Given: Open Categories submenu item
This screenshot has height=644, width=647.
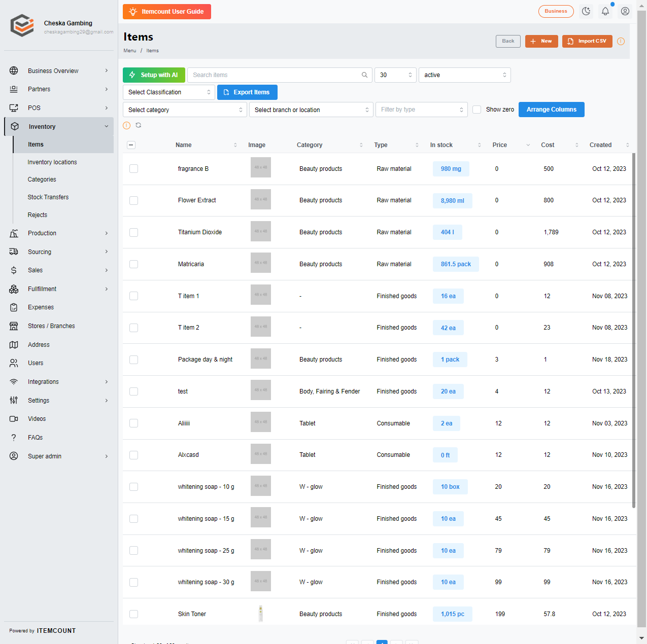Looking at the screenshot, I should 42,180.
